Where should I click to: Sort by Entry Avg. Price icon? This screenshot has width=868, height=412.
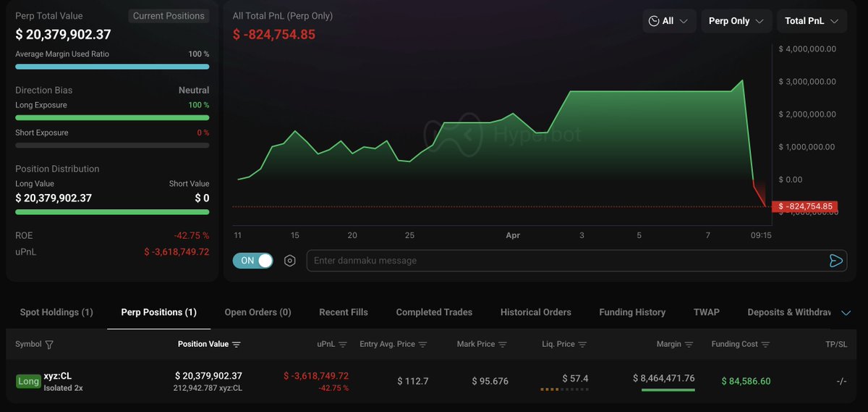(423, 345)
